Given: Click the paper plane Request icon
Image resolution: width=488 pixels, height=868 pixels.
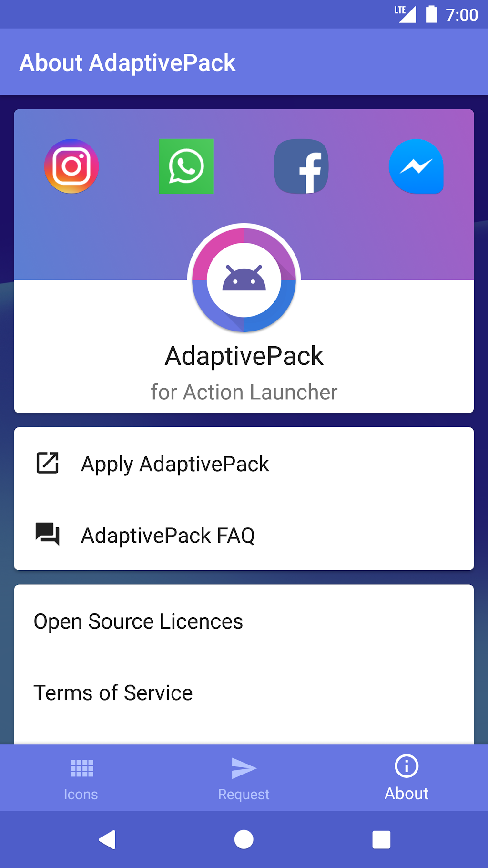Looking at the screenshot, I should [244, 768].
